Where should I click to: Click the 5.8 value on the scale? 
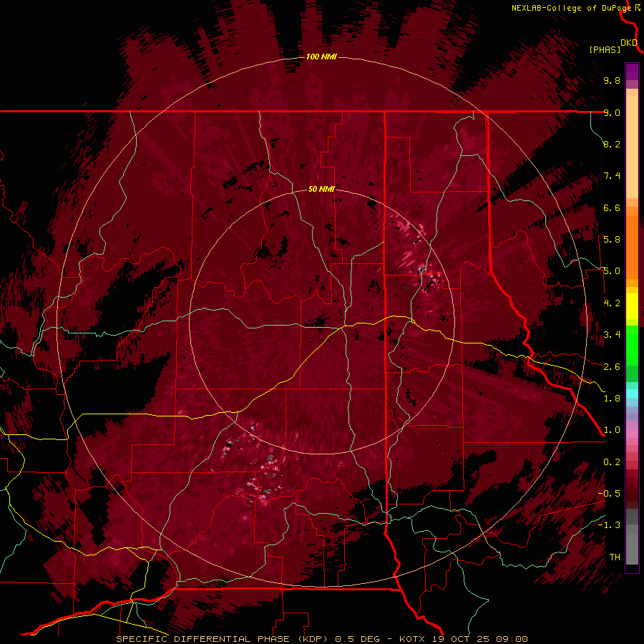pos(612,240)
